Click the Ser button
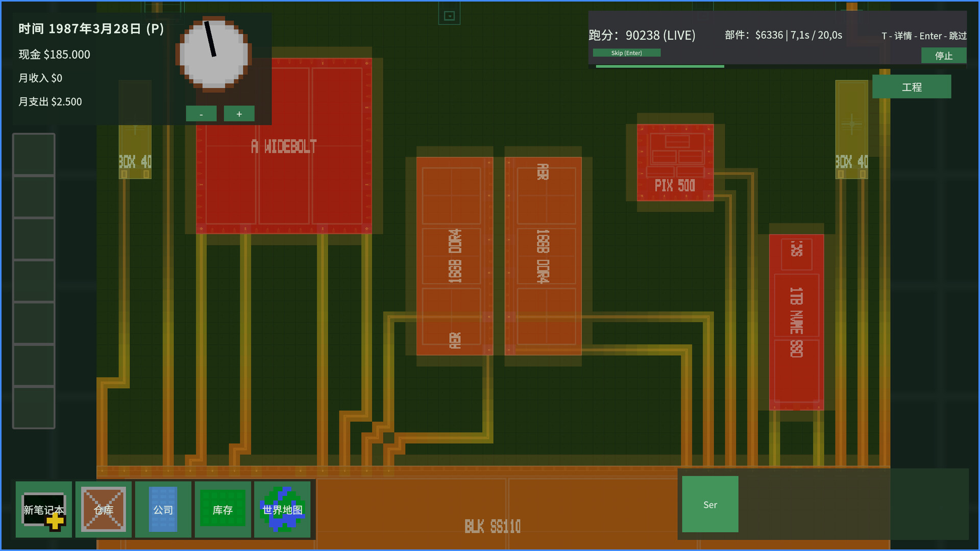 (710, 504)
